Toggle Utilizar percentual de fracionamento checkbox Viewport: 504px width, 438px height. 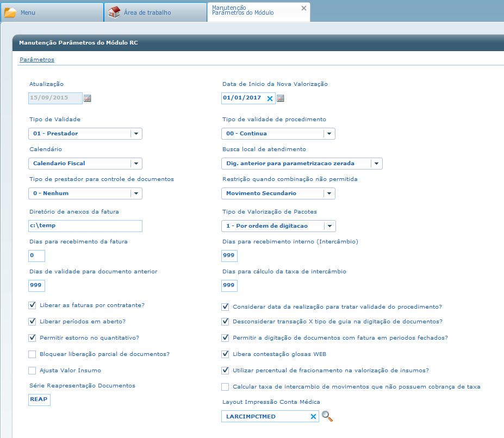tap(225, 371)
